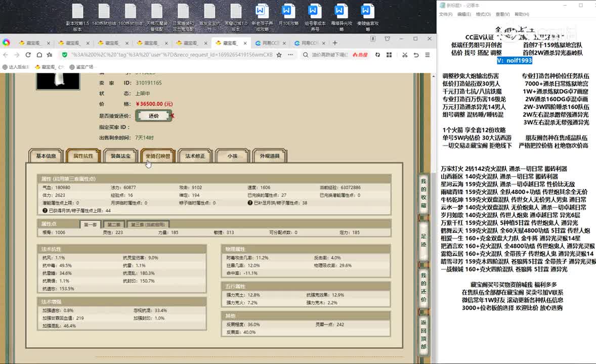Open the four-square apps grid icon
Screen dimensions: 596x364
coord(389,55)
